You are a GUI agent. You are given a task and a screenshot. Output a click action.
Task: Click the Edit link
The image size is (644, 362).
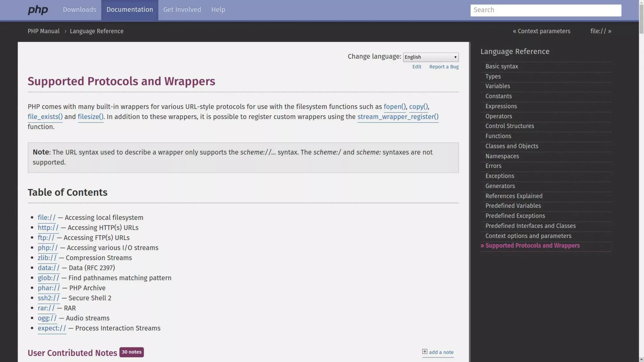pos(416,67)
